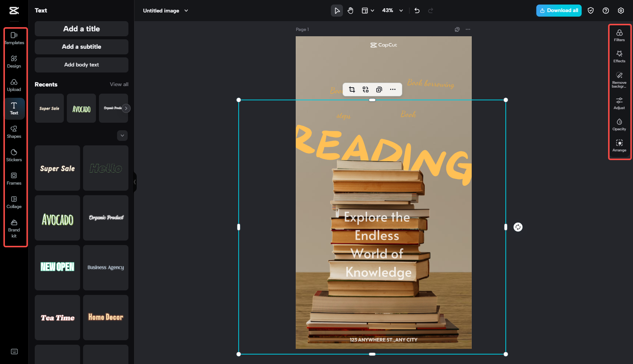This screenshot has width=633, height=364.
Task: Undo the last action
Action: [x=417, y=11]
